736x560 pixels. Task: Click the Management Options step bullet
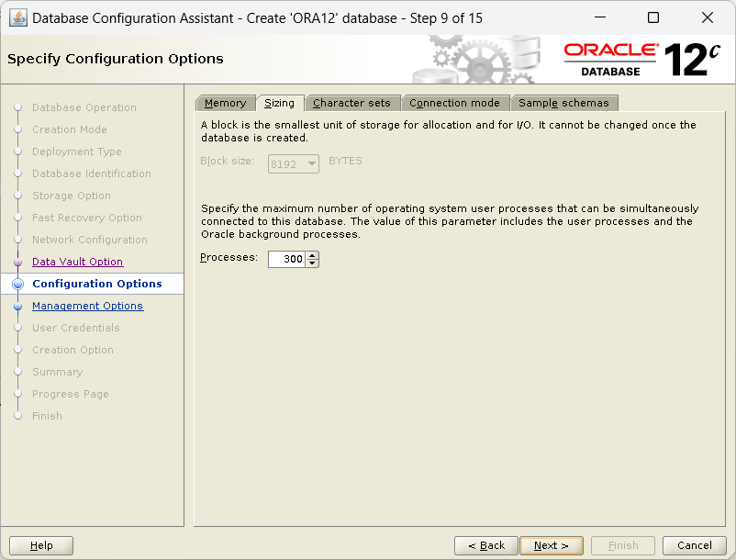pyautogui.click(x=17, y=306)
